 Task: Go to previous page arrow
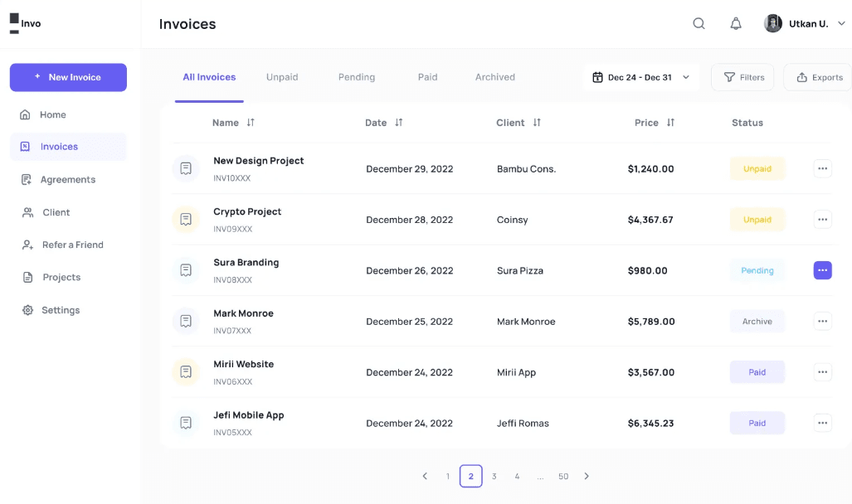[425, 477]
